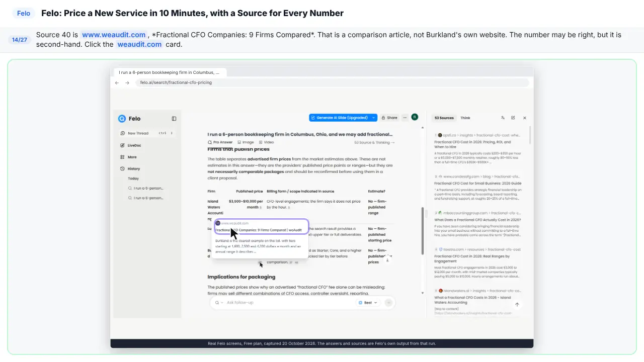Open the islandwaters.ai source result
644x362 pixels.
click(478, 302)
